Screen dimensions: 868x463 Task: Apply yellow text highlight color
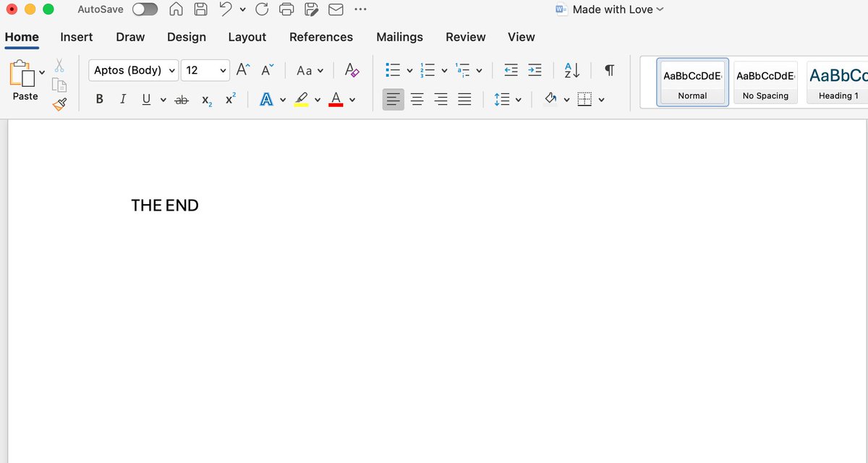(x=302, y=99)
